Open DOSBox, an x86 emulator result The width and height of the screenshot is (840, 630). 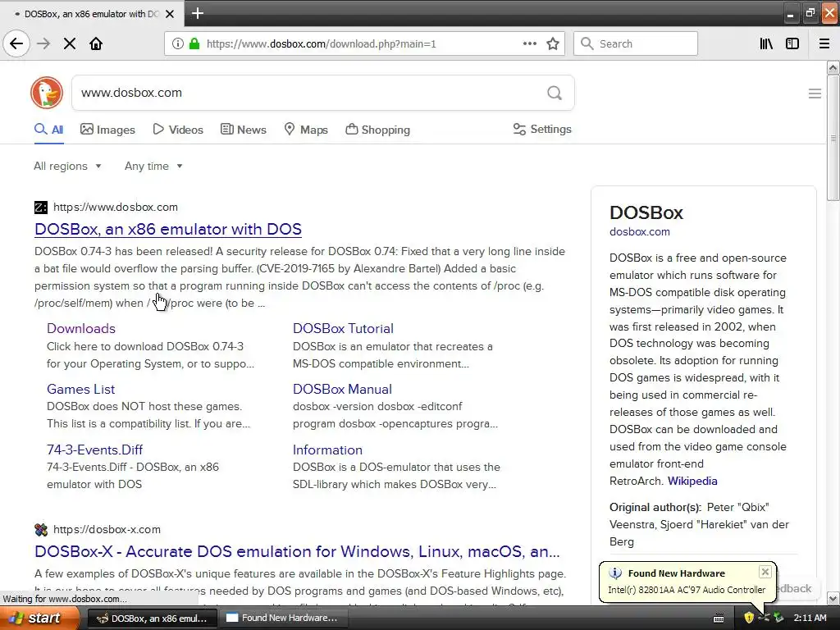(167, 230)
